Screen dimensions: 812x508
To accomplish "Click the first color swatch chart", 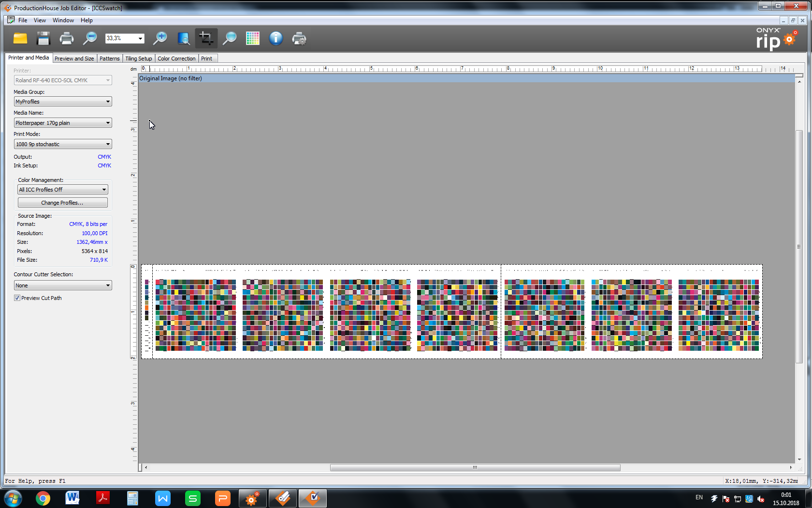I will tap(196, 315).
